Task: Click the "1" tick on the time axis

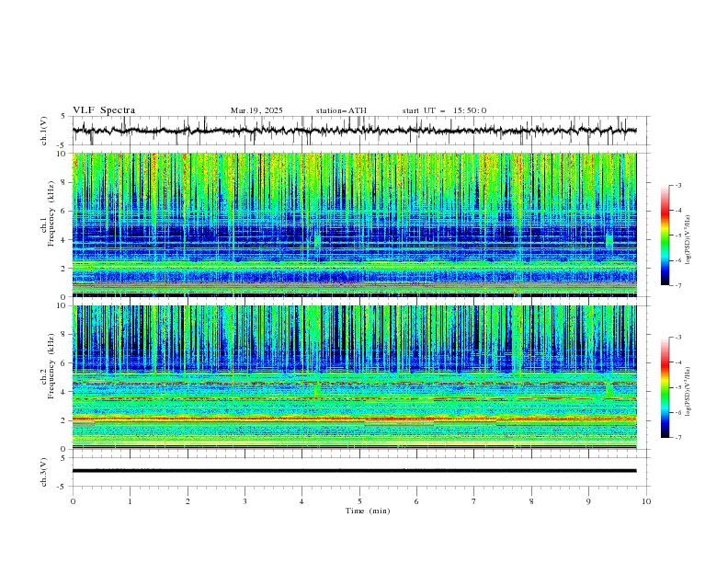Action: click(x=130, y=501)
